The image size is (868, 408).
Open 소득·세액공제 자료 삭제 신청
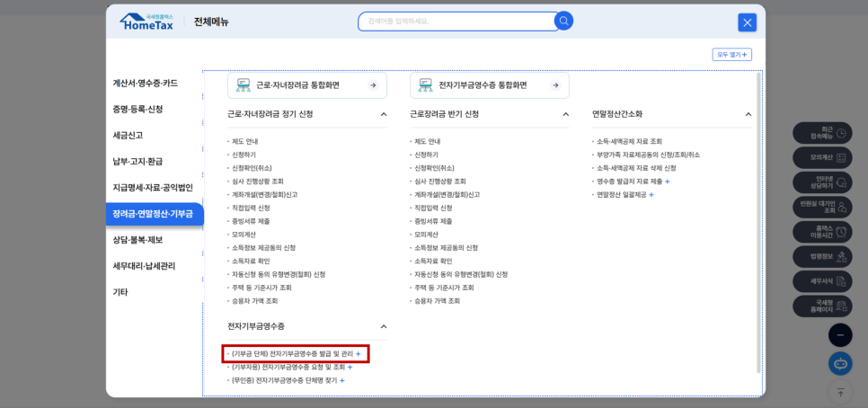tap(636, 168)
